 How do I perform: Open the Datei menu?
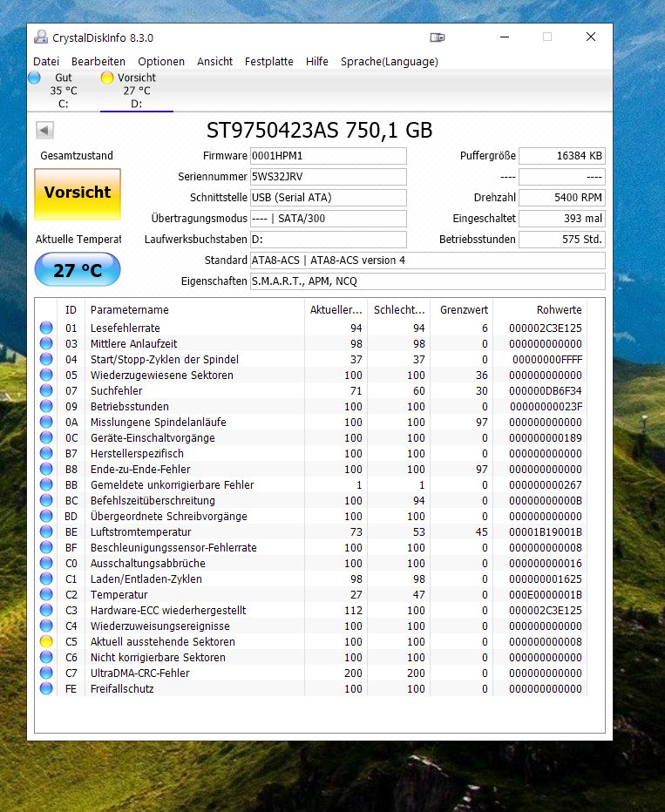point(46,62)
